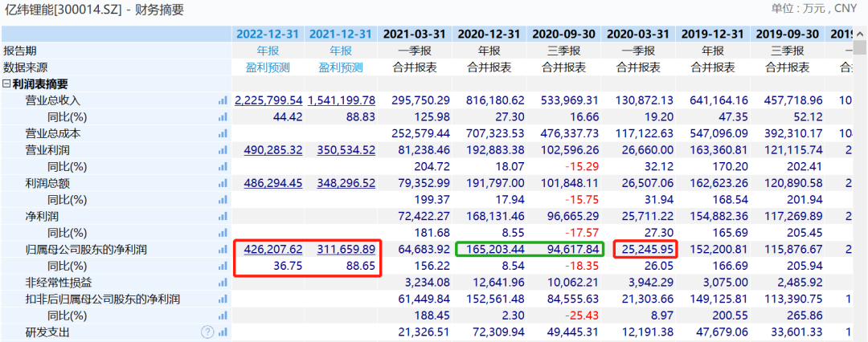Open 2021 operating profit forecast 350,534.52
This screenshot has width=868, height=342.
pos(346,150)
